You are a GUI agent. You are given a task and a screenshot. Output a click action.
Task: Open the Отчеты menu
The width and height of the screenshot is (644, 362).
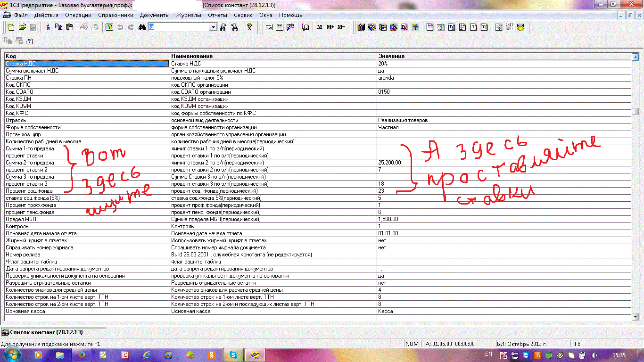[x=218, y=15]
